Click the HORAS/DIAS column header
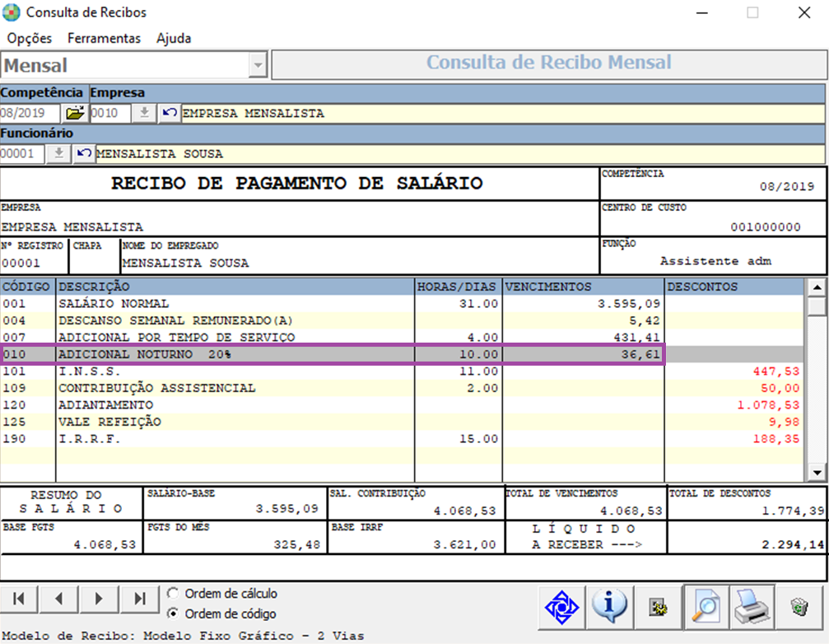The width and height of the screenshot is (829, 644). 458,287
